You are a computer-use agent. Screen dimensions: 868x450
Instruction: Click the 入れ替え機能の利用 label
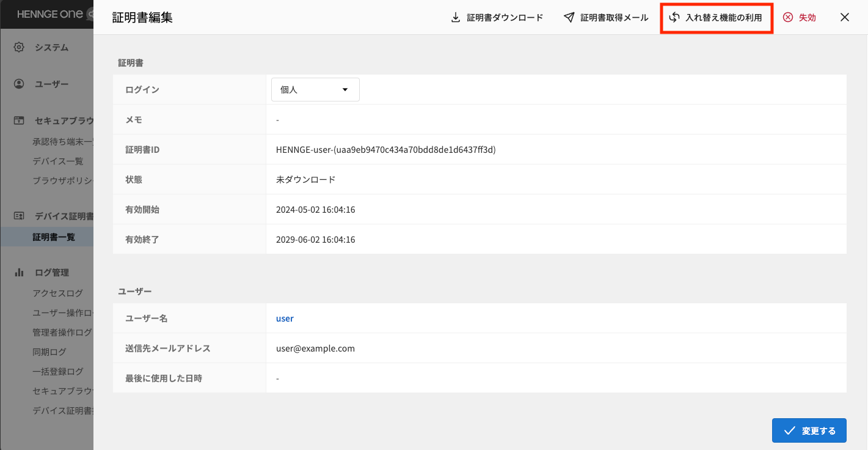tap(724, 18)
